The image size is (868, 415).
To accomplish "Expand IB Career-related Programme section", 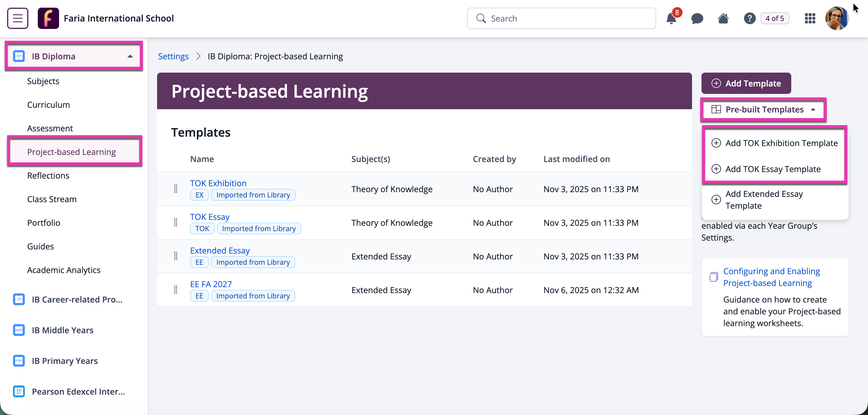I will tap(77, 300).
